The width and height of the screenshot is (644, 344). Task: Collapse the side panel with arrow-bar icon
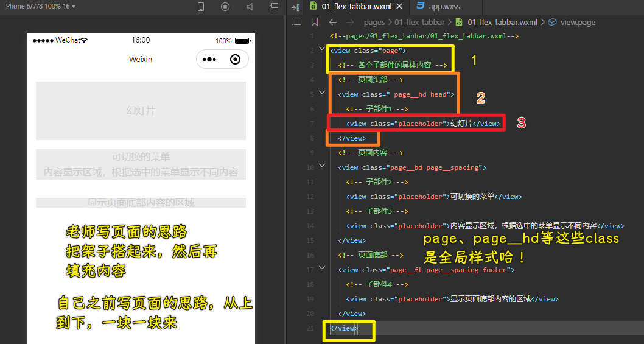point(295,7)
